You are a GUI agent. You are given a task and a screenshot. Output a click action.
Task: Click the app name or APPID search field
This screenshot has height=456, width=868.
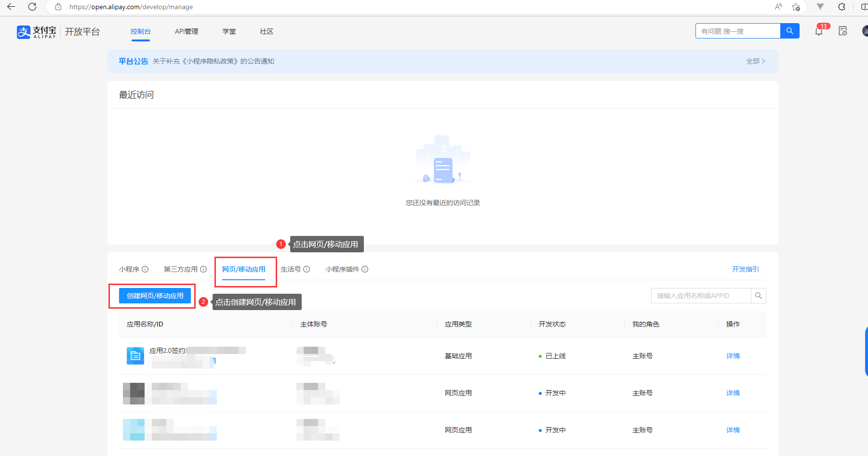click(701, 296)
